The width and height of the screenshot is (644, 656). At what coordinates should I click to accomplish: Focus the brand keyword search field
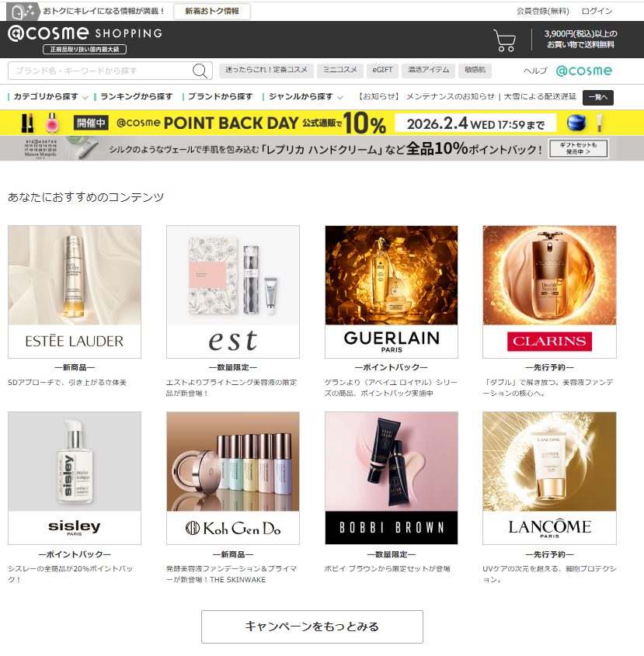pyautogui.click(x=100, y=71)
